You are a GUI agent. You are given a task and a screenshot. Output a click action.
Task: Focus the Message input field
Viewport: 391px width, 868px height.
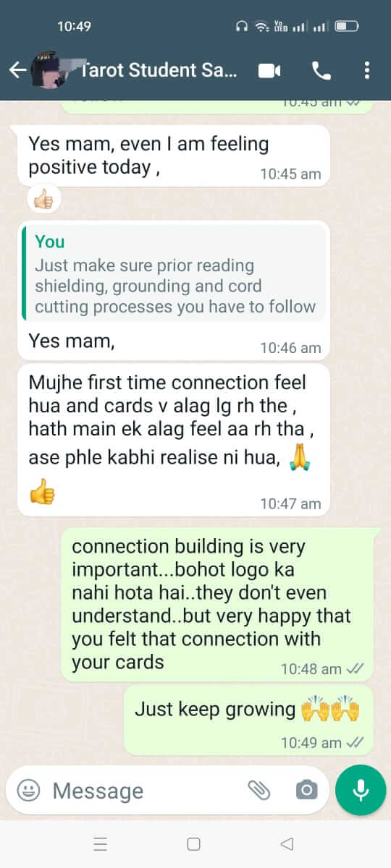145,790
